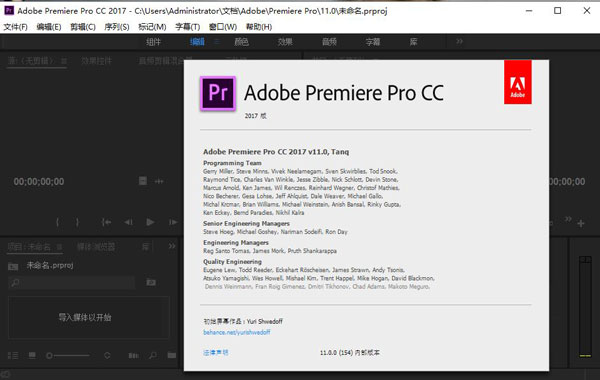The width and height of the screenshot is (600, 380).
Task: Expand workspace overflow chevron after 库
Action: click(459, 41)
